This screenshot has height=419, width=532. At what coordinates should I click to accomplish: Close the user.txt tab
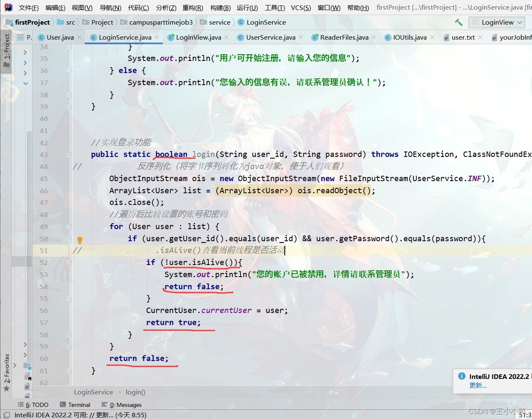point(480,37)
